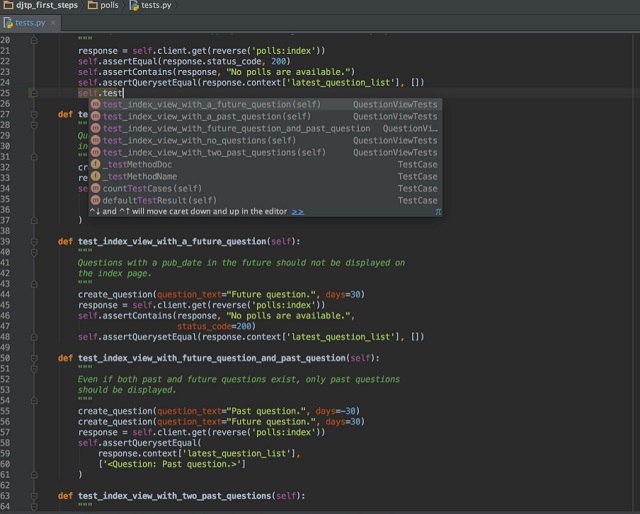Place caret after self.test on line 25
Image resolution: width=640 pixels, height=514 pixels.
123,93
